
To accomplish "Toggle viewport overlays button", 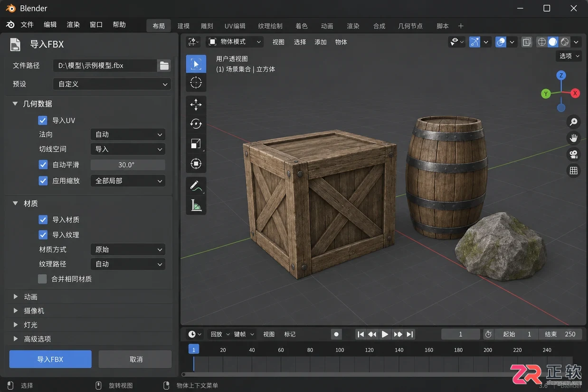I will pyautogui.click(x=501, y=42).
